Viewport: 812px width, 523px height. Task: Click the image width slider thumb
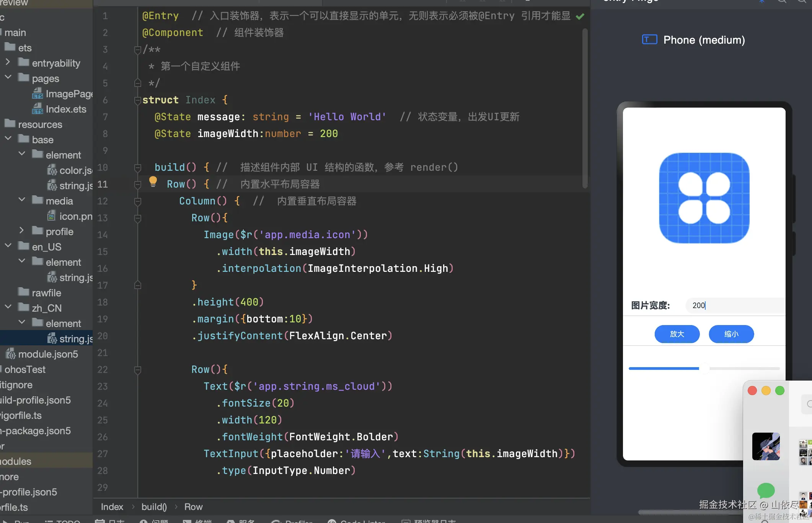click(704, 368)
